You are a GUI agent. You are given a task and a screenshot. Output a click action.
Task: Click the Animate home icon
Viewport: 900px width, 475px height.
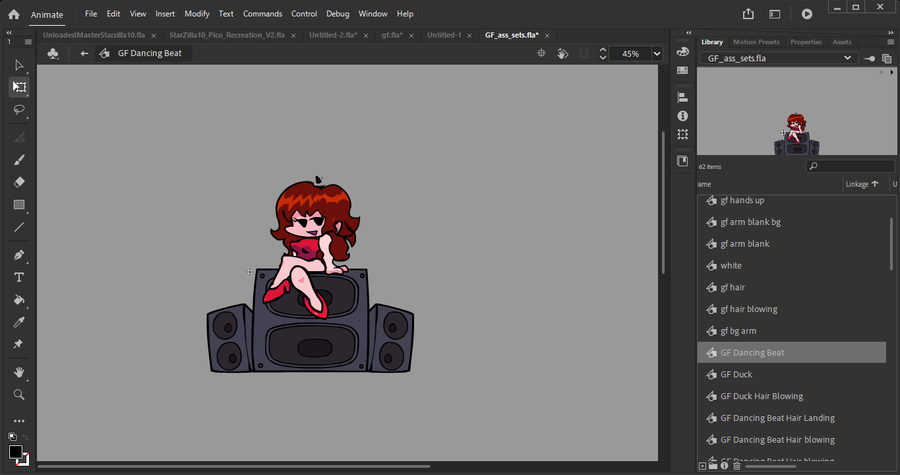tap(14, 14)
